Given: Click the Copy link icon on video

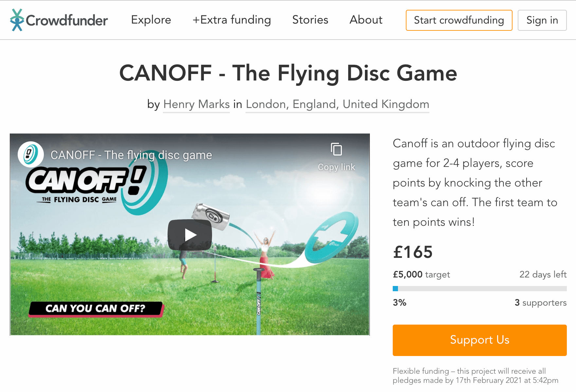Looking at the screenshot, I should click(336, 150).
